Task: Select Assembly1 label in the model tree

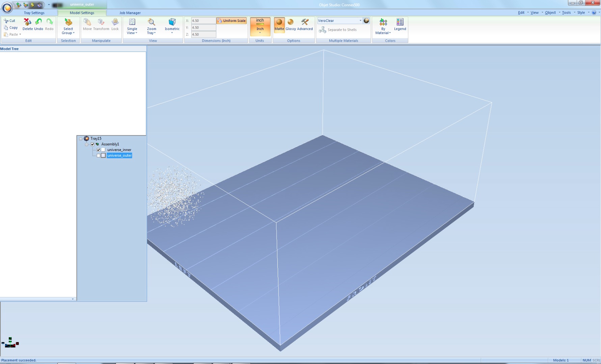Action: [x=110, y=144]
